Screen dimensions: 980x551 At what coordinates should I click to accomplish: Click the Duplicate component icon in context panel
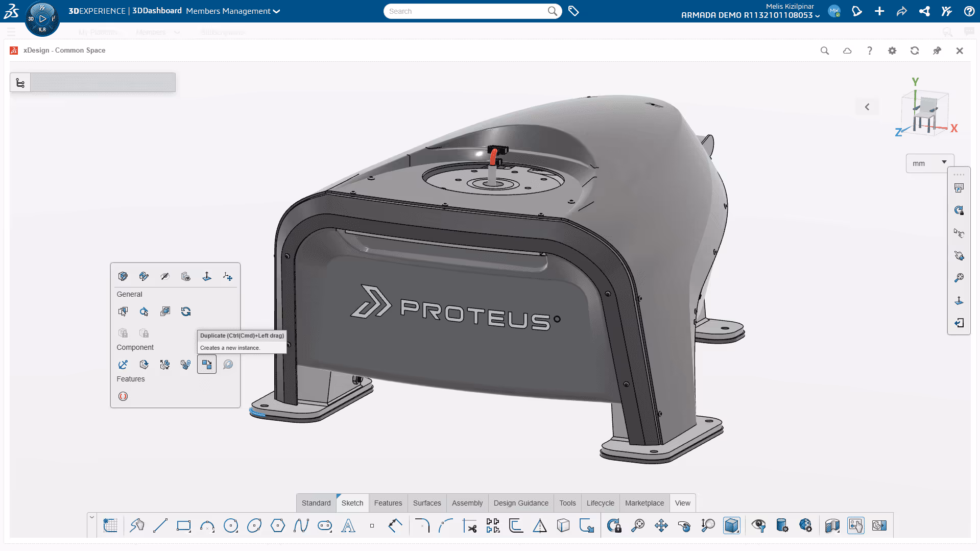(x=207, y=365)
